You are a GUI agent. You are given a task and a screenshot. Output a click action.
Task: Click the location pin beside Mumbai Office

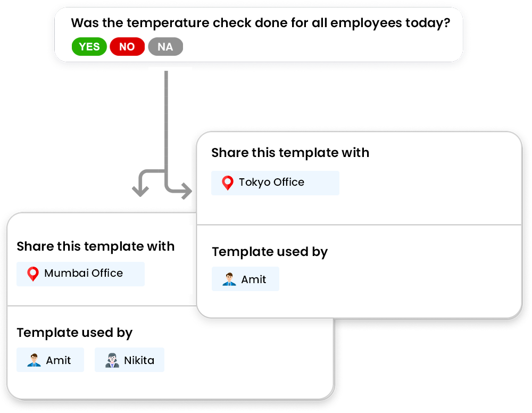[x=33, y=274]
